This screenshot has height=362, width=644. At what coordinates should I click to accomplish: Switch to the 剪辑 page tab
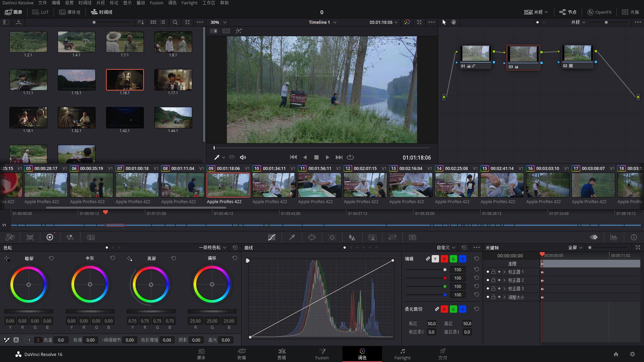[281, 354]
